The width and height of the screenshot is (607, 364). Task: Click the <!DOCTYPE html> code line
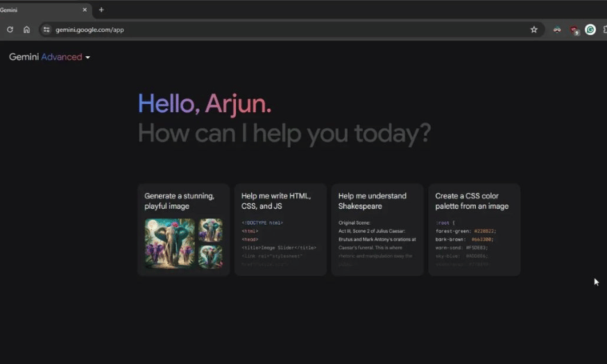click(262, 223)
